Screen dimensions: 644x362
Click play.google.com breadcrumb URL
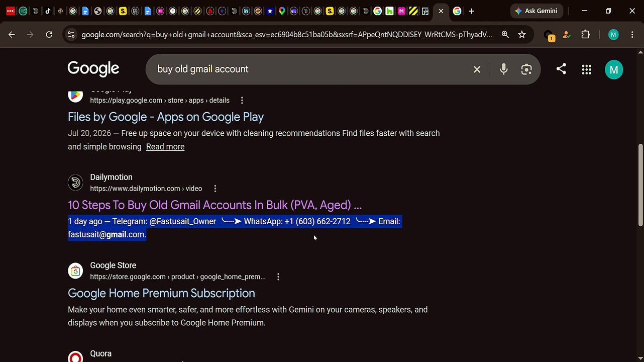pyautogui.click(x=160, y=101)
